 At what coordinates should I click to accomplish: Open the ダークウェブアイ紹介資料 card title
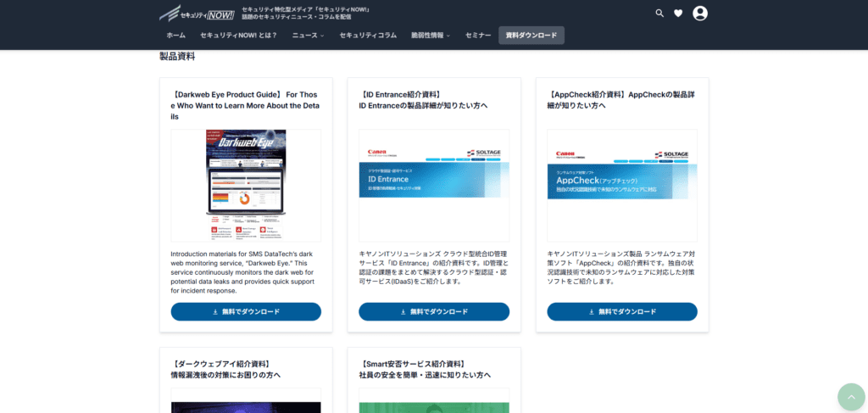pos(225,369)
